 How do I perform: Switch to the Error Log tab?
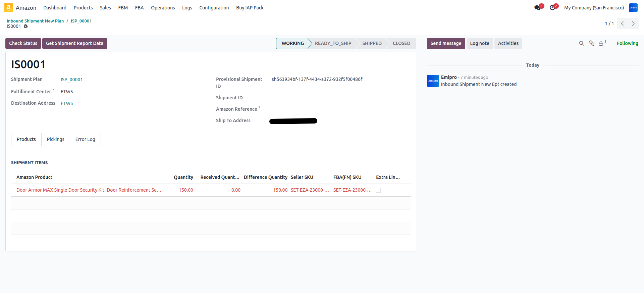click(x=85, y=139)
